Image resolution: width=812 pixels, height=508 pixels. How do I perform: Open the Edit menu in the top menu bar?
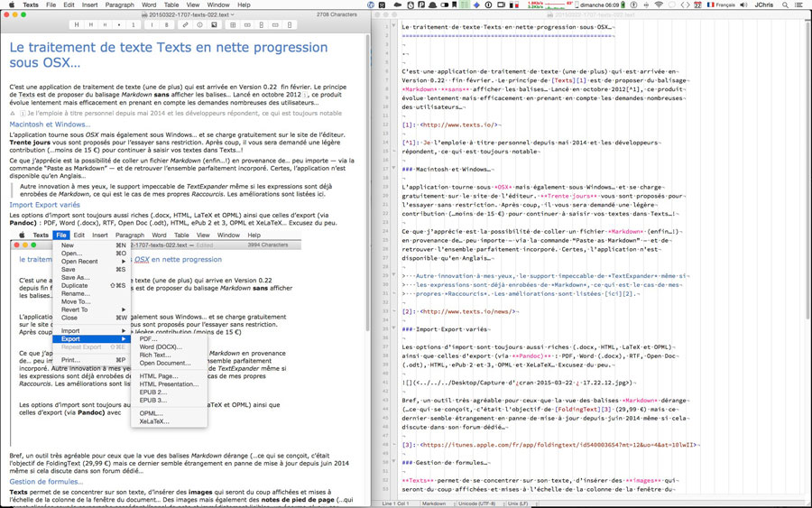click(69, 5)
